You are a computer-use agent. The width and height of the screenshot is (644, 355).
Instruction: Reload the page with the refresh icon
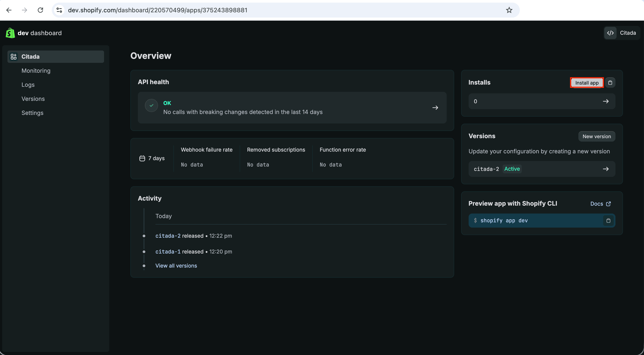pos(40,10)
